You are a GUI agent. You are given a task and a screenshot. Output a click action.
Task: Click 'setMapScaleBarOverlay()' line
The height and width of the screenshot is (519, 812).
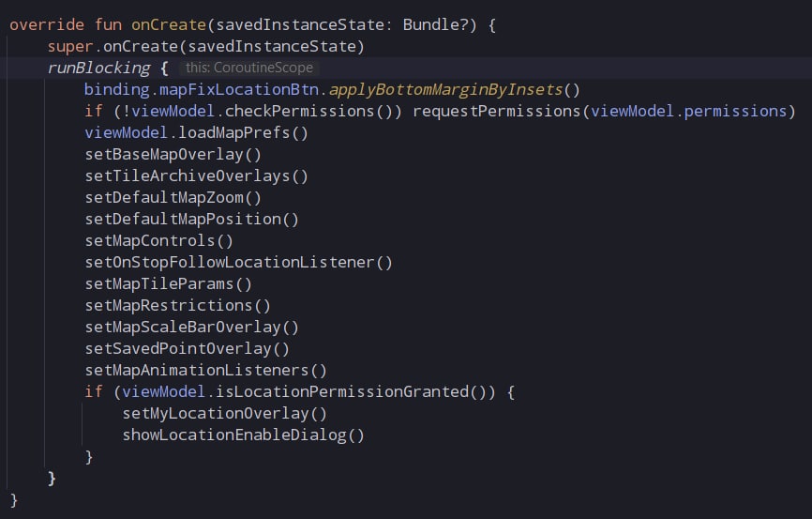191,328
